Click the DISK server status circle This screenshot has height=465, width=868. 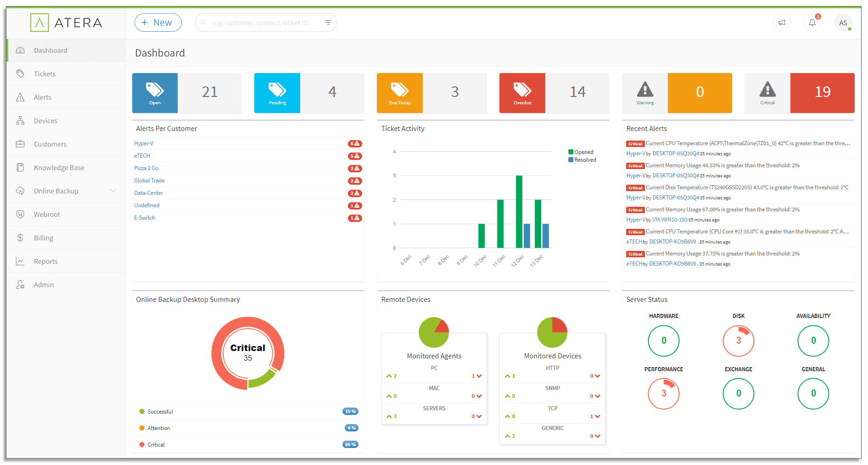pyautogui.click(x=739, y=341)
